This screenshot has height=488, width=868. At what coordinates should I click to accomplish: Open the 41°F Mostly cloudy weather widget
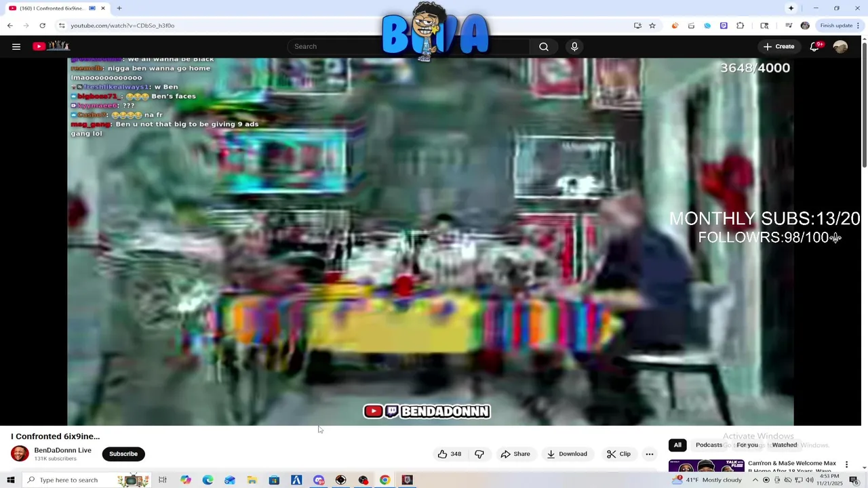tap(707, 480)
